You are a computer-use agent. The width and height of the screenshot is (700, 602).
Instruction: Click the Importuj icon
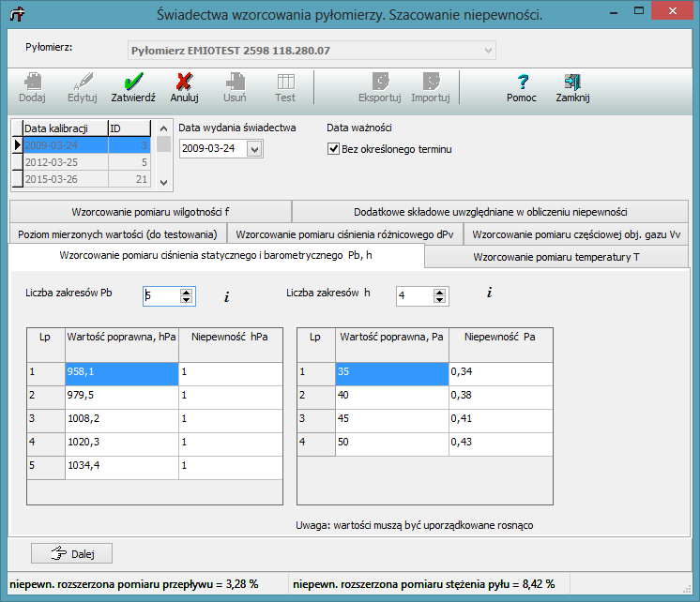tap(431, 83)
